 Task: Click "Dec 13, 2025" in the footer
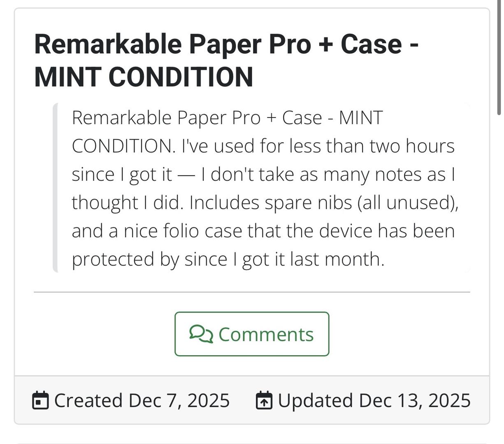(x=415, y=400)
